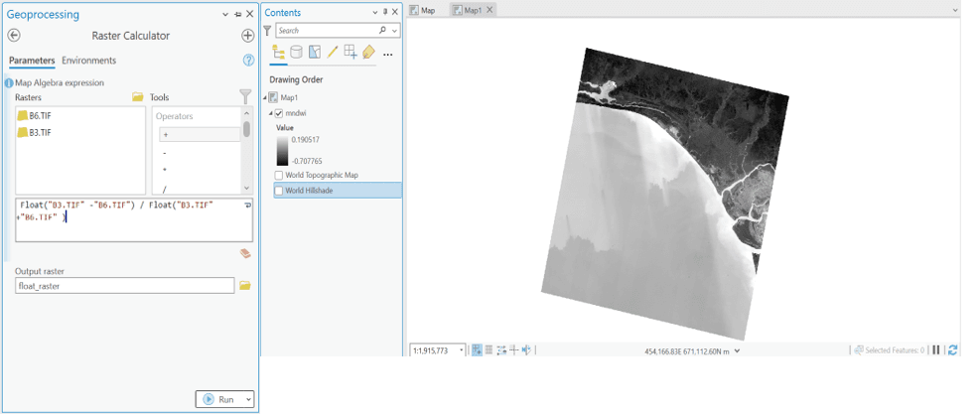Open Raster Calculator help question mark

248,61
